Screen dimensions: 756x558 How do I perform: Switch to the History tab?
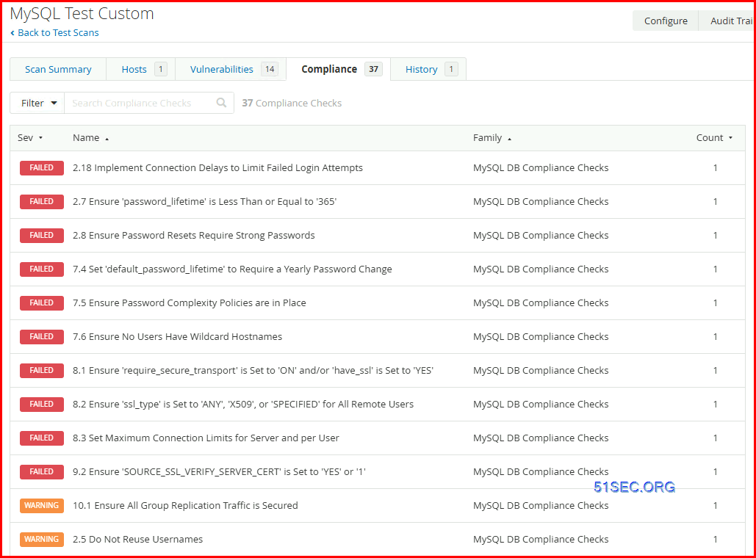428,70
